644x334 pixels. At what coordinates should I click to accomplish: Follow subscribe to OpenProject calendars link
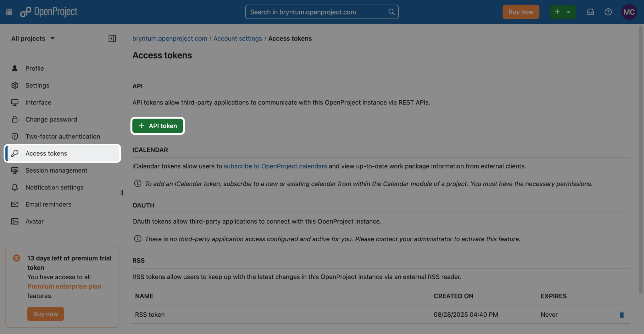click(275, 166)
